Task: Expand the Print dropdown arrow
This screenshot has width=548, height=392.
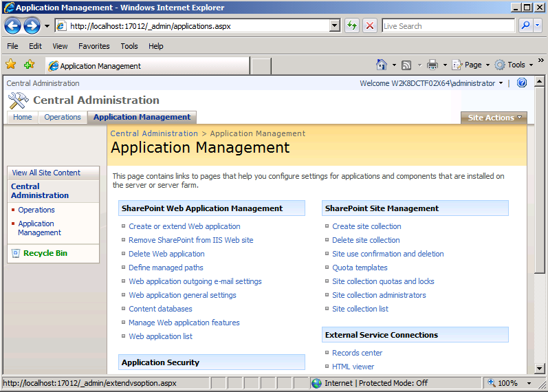Action: 445,65
